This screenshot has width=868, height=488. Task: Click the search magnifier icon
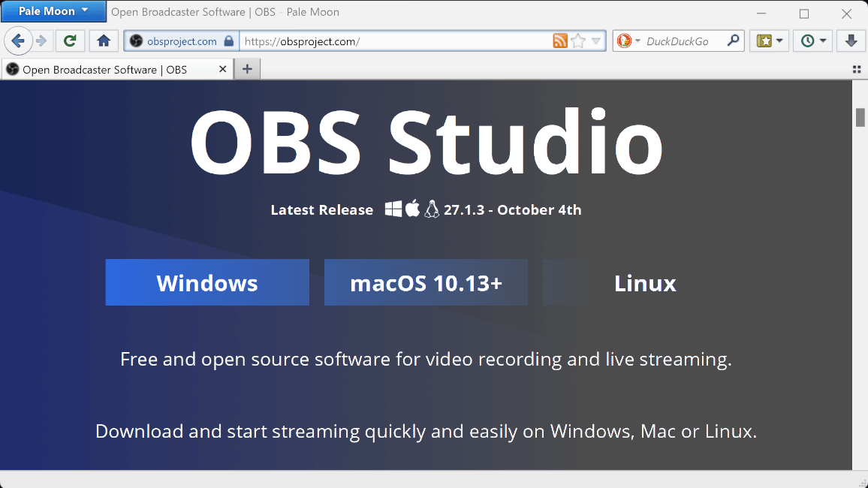(x=733, y=41)
